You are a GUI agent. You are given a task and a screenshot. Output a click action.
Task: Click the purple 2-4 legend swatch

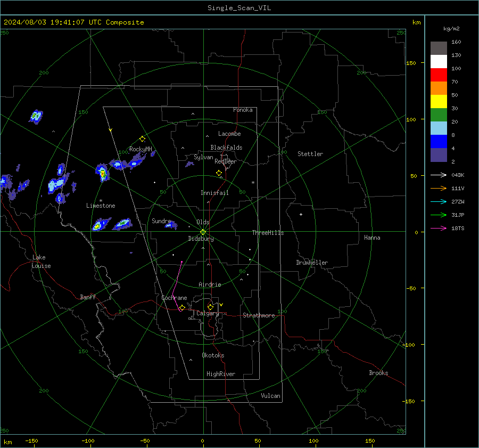(439, 154)
